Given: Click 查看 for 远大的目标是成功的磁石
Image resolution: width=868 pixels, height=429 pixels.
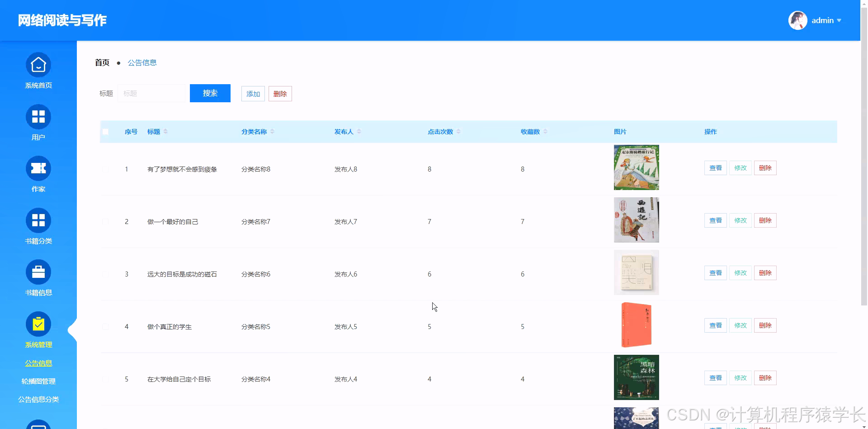Looking at the screenshot, I should [x=716, y=273].
